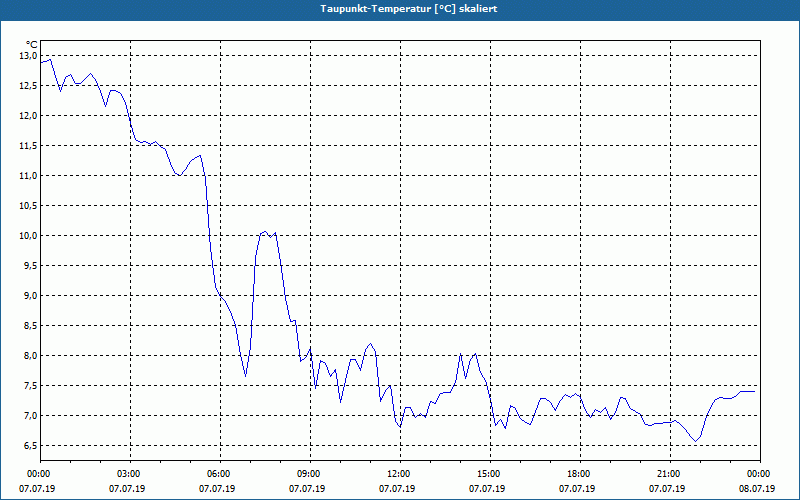Click the 10,0 y-axis label
The height and width of the screenshot is (500, 800).
pos(28,236)
